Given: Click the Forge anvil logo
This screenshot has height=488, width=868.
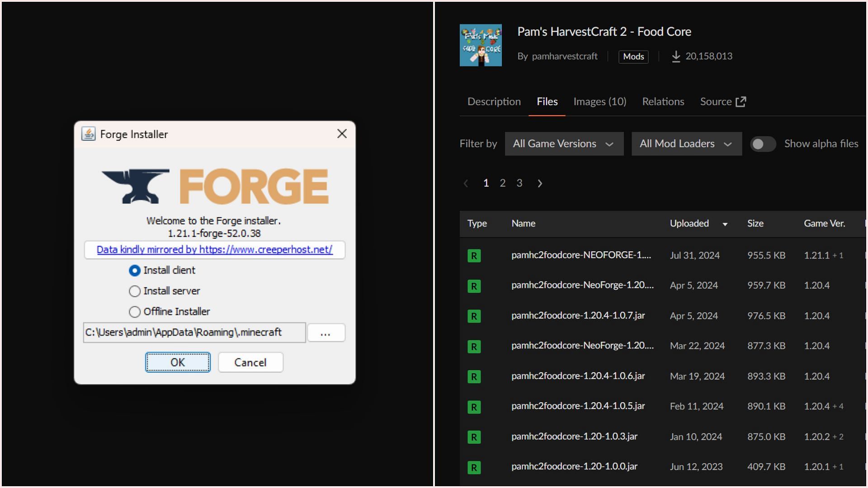Looking at the screenshot, I should click(136, 186).
